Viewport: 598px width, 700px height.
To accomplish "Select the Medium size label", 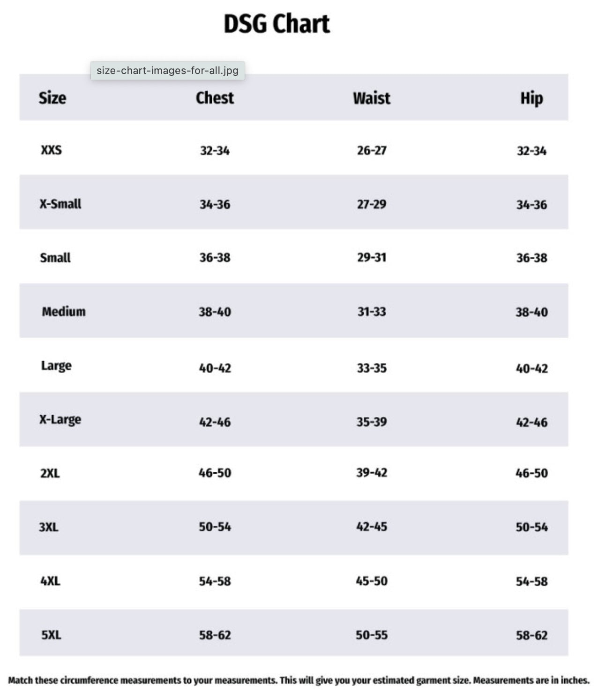I will (64, 312).
